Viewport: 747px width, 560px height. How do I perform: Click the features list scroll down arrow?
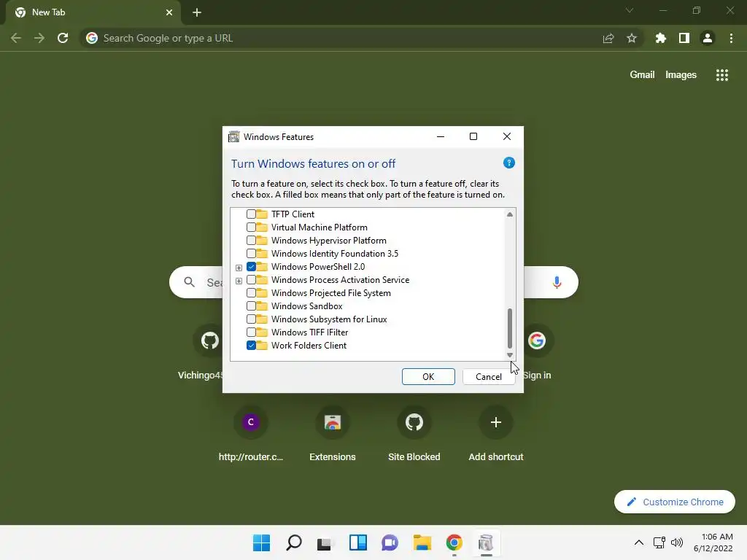pos(510,355)
